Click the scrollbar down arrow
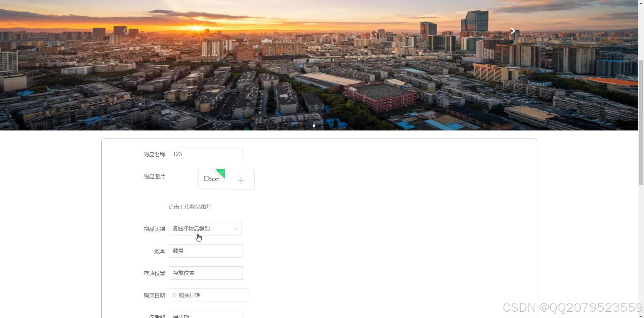This screenshot has width=644, height=318. [641, 315]
